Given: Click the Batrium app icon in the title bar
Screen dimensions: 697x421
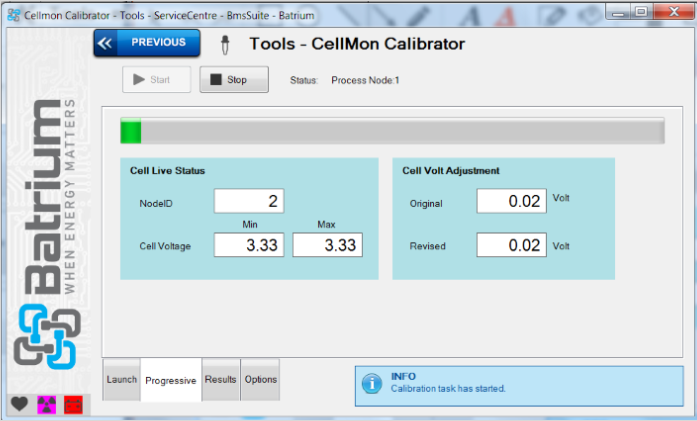Looking at the screenshot, I should (14, 15).
